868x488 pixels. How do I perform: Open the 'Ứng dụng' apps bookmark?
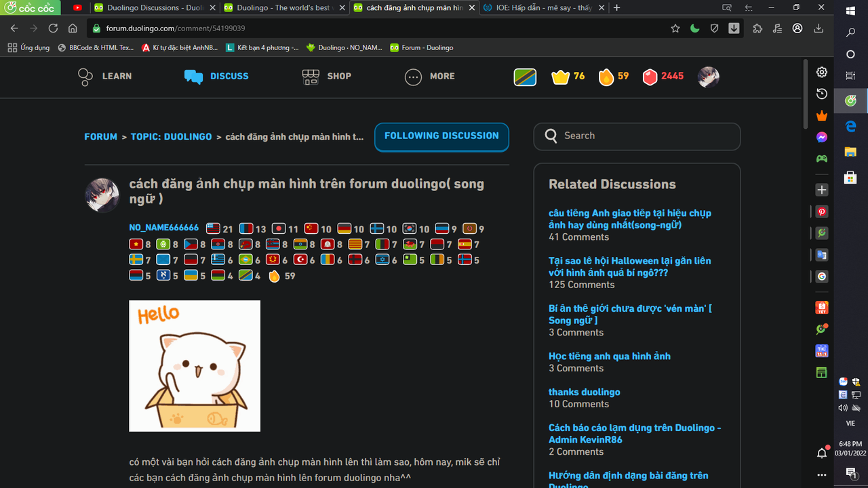pos(28,47)
